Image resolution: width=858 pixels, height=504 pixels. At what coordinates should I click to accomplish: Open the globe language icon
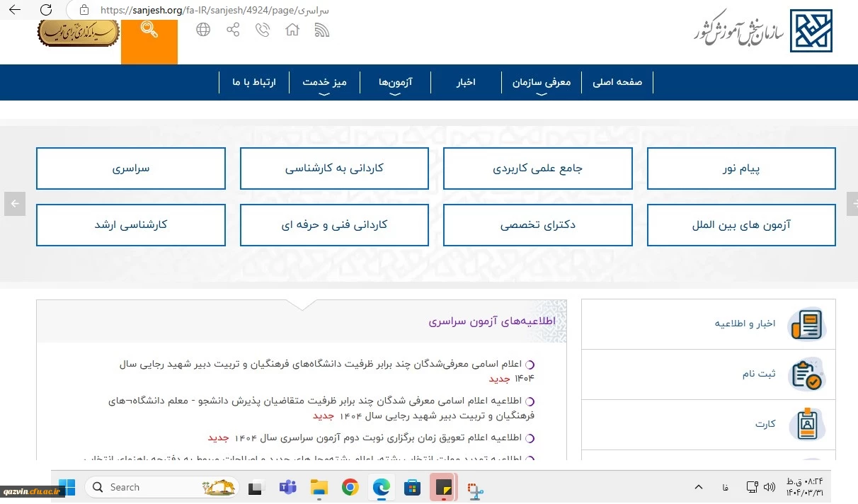(x=203, y=30)
